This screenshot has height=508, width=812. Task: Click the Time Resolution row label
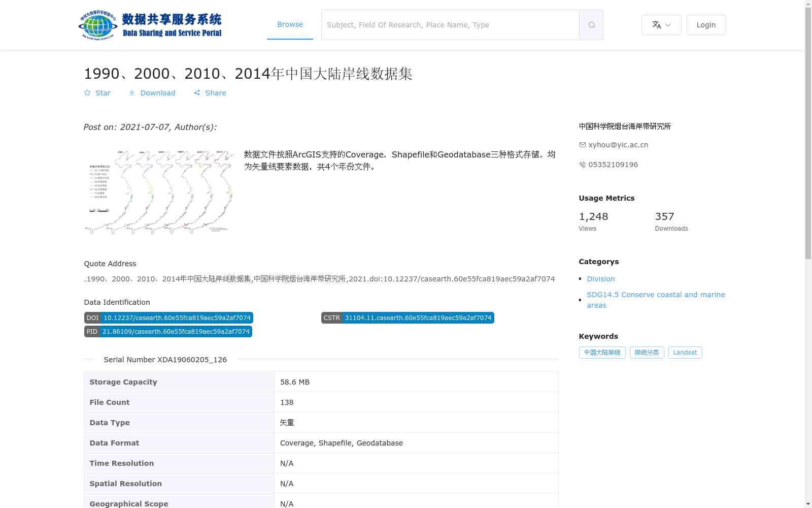coord(122,463)
